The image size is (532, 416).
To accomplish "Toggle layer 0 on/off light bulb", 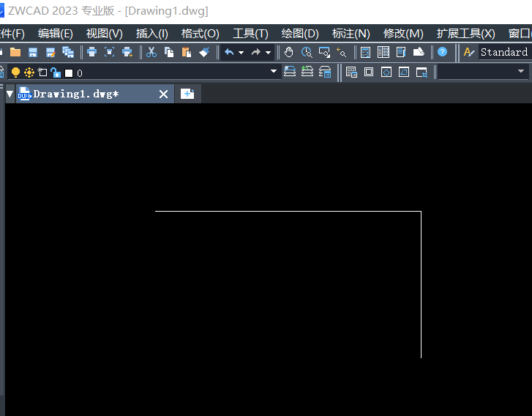I will click(x=15, y=73).
